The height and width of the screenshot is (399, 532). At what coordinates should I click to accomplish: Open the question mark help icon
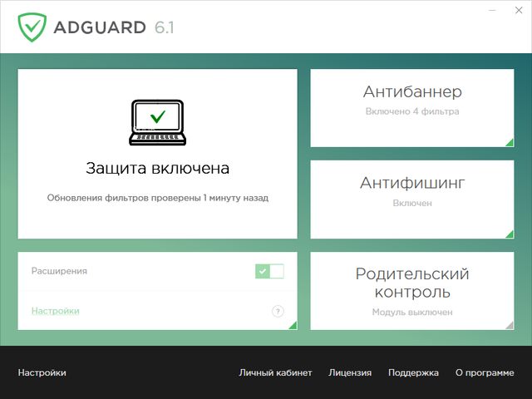278,312
